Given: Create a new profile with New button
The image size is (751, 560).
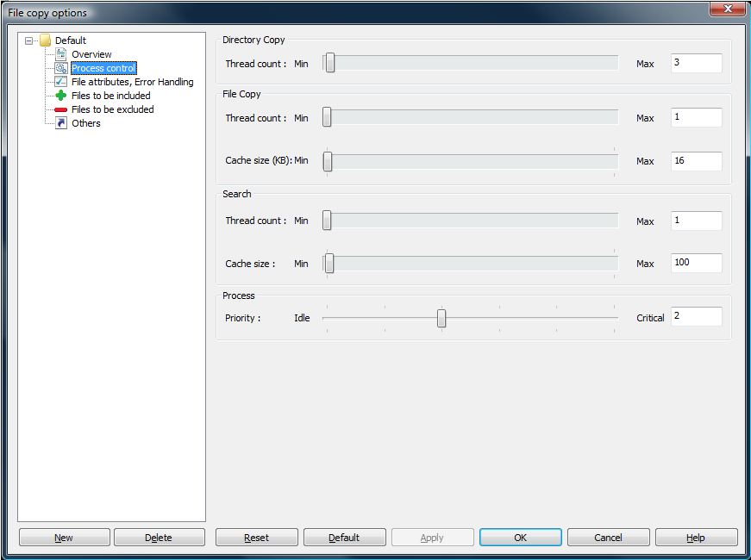Looking at the screenshot, I should (64, 537).
